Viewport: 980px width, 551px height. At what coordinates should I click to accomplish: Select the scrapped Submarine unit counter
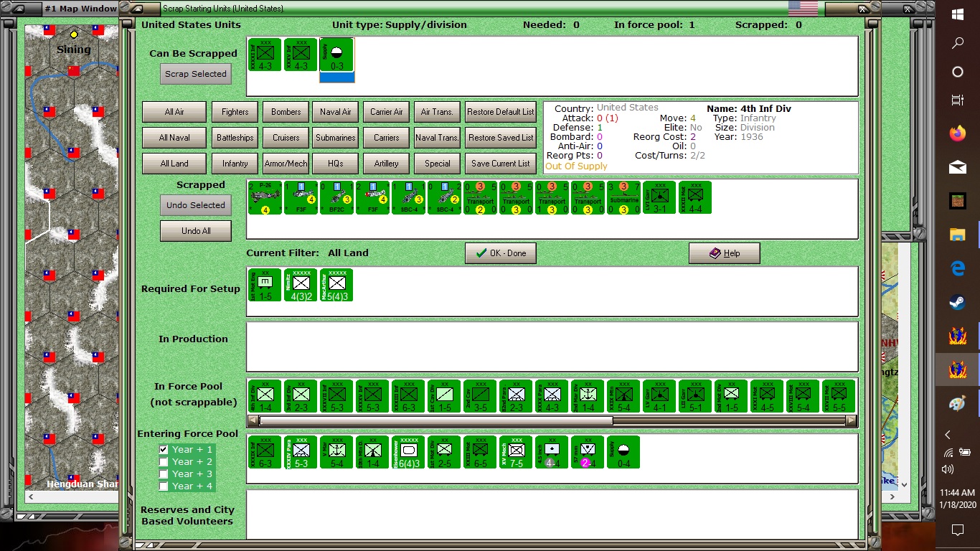point(623,198)
